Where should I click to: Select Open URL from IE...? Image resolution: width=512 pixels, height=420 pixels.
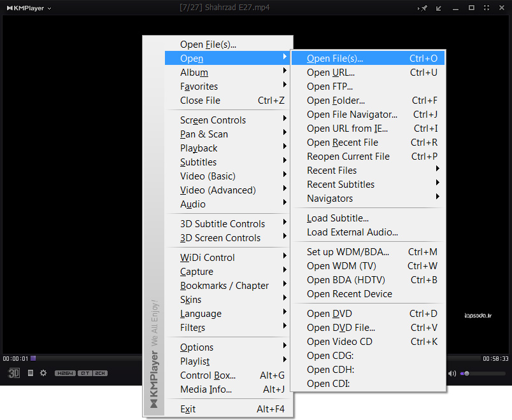coord(368,129)
